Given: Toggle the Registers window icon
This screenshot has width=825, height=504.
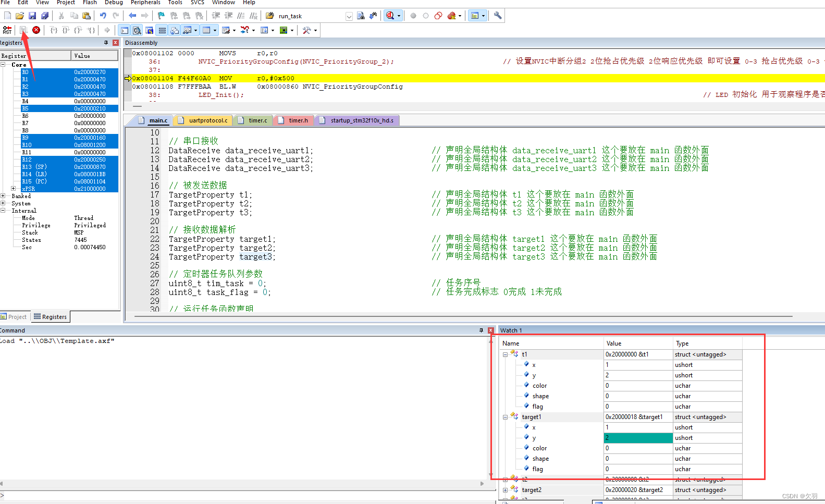Looking at the screenshot, I should pos(162,30).
